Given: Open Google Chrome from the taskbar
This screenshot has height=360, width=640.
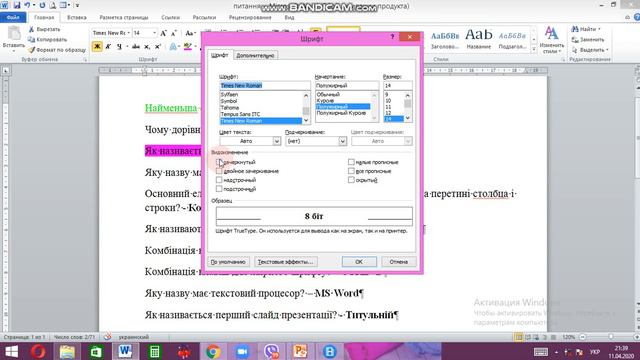Looking at the screenshot, I should point(213,351).
